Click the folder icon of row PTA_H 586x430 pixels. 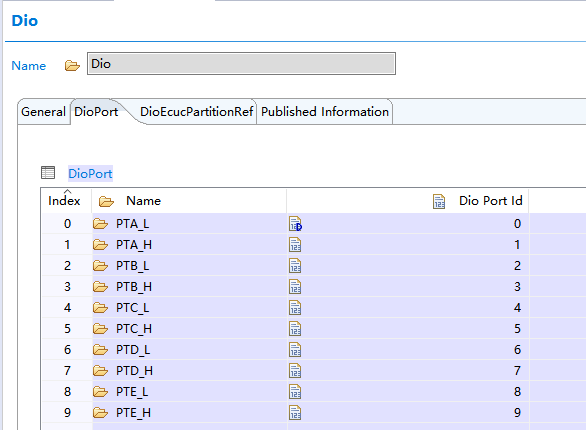[100, 245]
